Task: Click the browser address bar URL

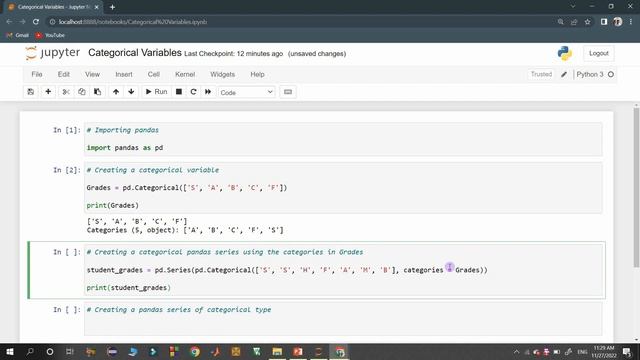Action: click(133, 22)
